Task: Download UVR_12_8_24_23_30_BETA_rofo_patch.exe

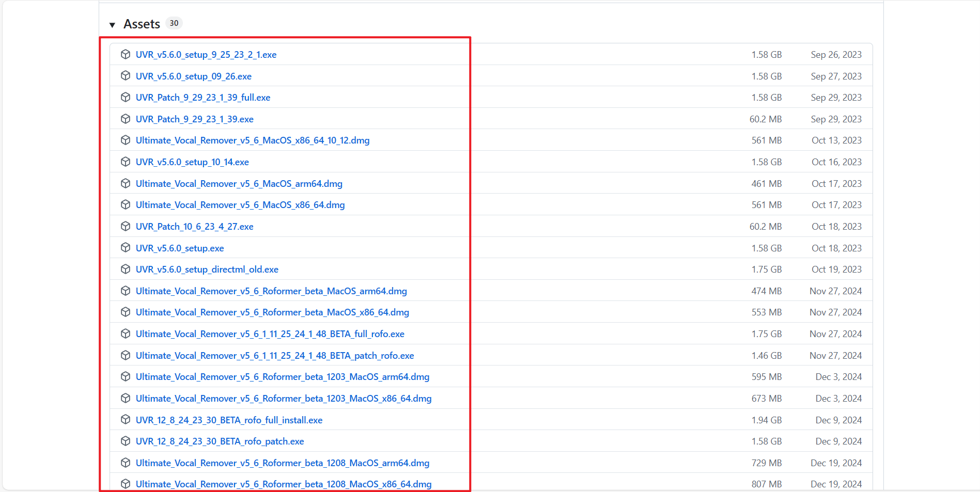Action: click(x=220, y=441)
